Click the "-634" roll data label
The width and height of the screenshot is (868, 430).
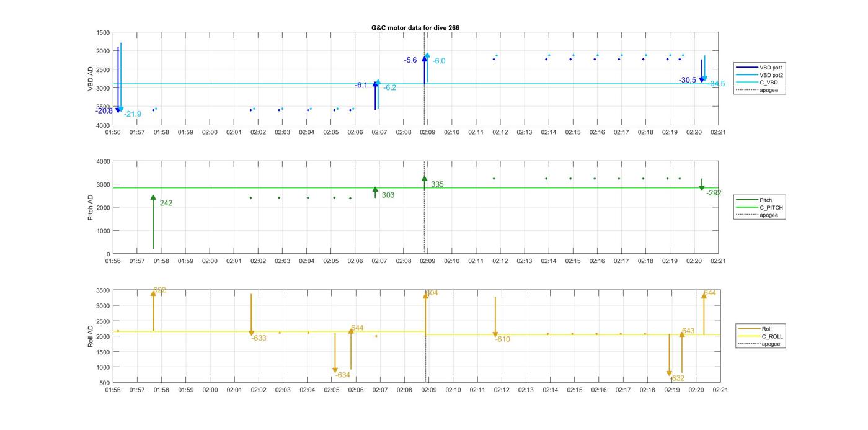[343, 375]
